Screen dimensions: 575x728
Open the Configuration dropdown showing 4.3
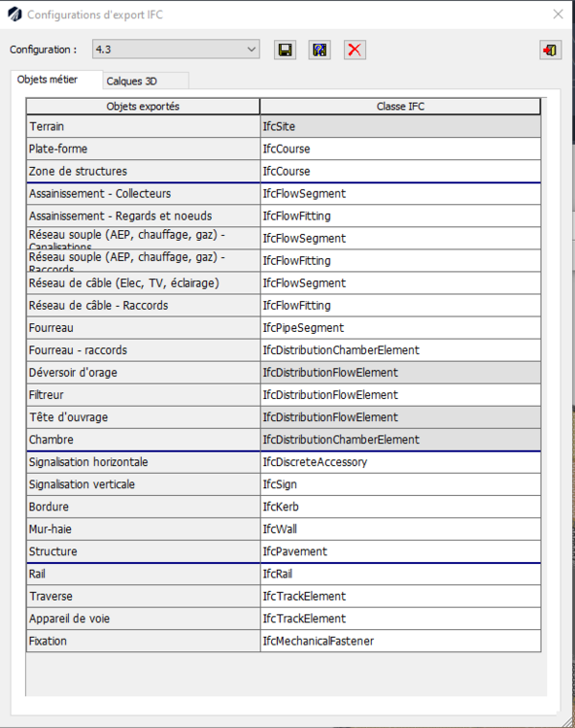point(176,50)
